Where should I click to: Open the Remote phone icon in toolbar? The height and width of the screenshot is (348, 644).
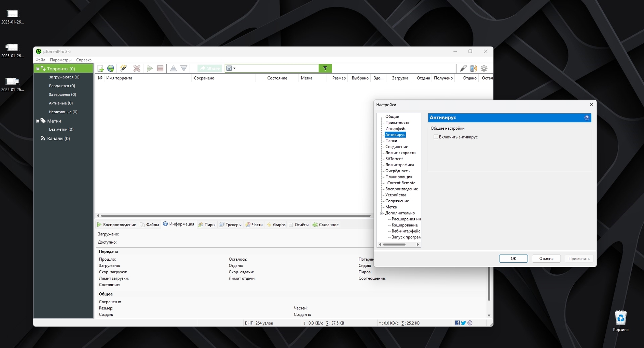coord(473,68)
